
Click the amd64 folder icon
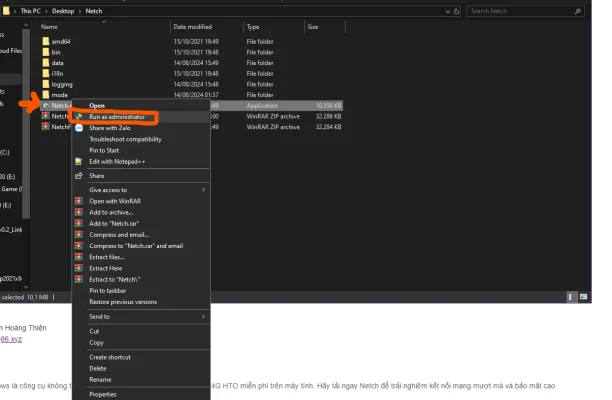click(x=46, y=41)
